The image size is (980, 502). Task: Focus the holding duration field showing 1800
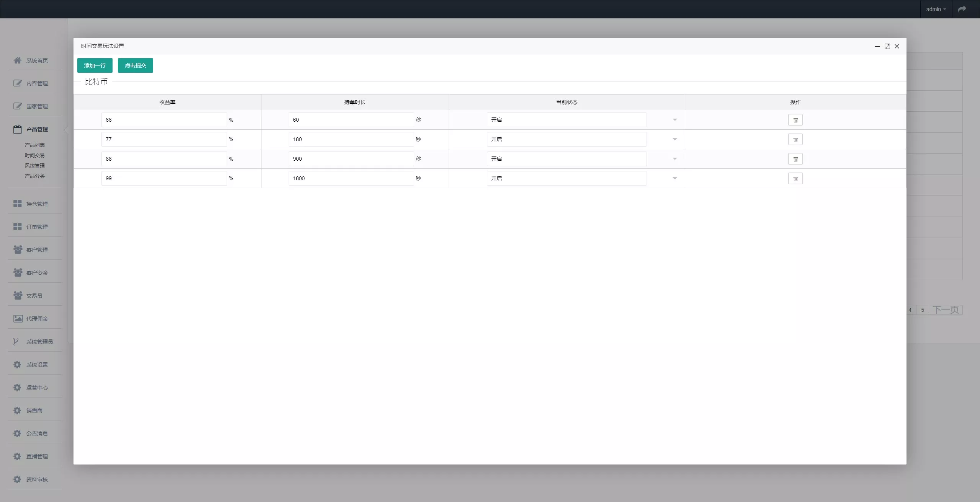pyautogui.click(x=351, y=178)
